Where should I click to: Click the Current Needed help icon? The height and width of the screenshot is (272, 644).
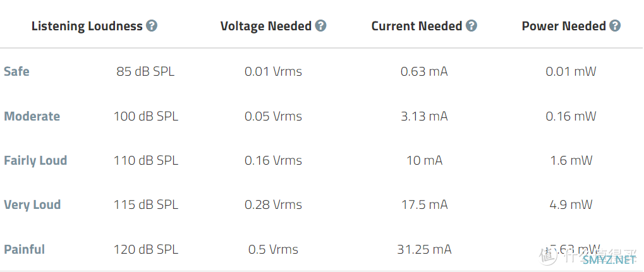click(x=471, y=27)
